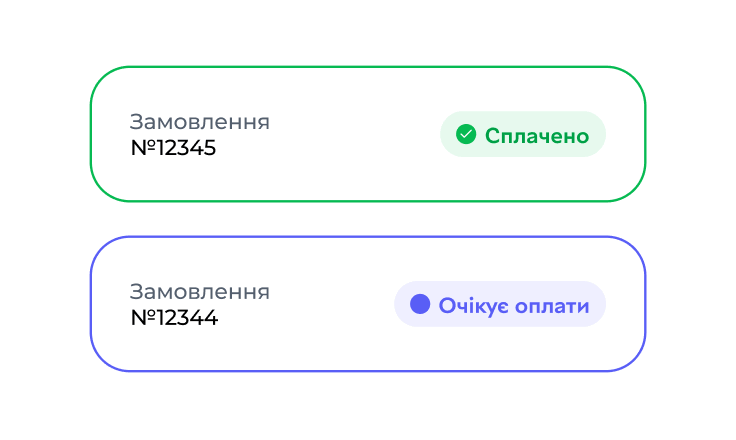This screenshot has height=440, width=736.
Task: Click the № symbol of order 12344
Action: 143,318
